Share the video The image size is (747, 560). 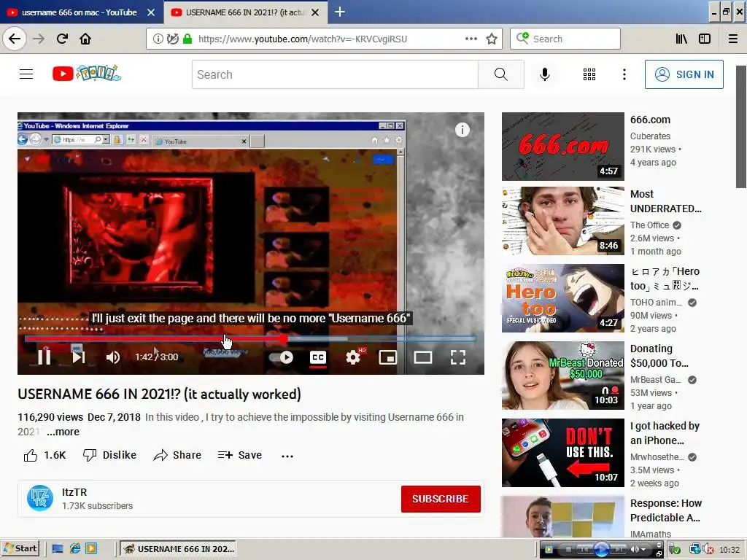pos(177,455)
